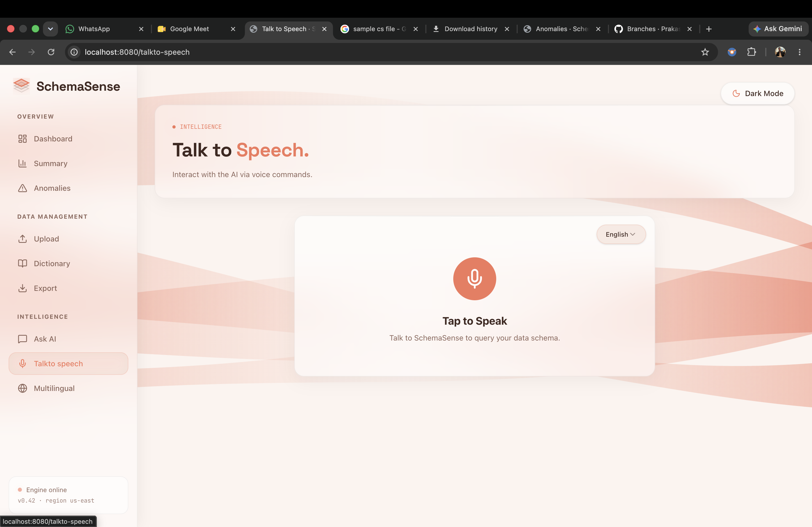Open the Extensions puzzle menu
This screenshot has width=812, height=527.
click(x=751, y=52)
